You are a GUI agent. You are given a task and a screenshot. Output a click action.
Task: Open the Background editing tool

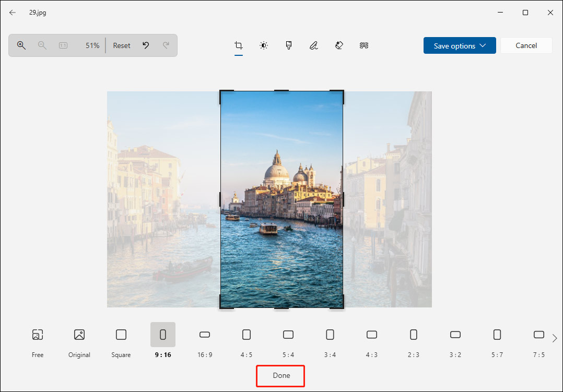tap(364, 45)
